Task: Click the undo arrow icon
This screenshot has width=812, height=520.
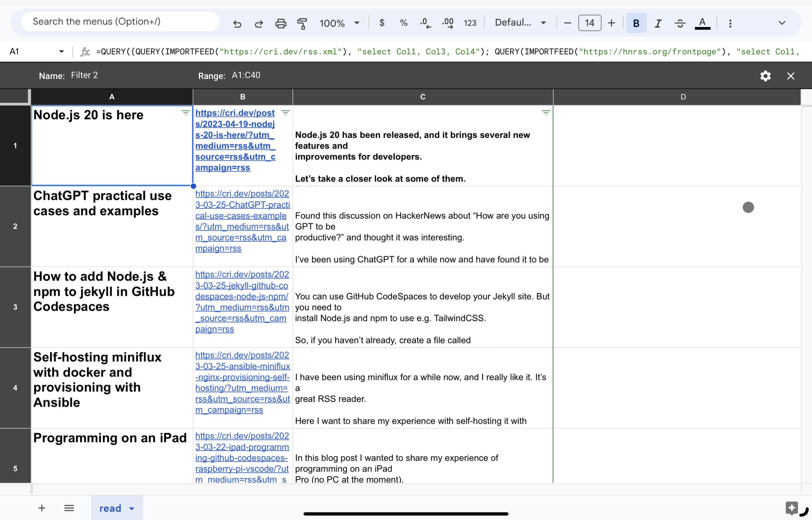Action: tap(237, 23)
